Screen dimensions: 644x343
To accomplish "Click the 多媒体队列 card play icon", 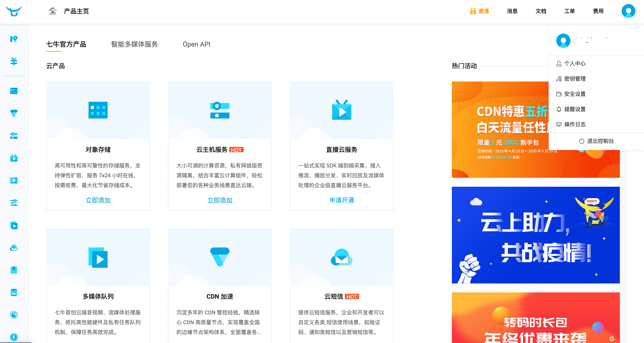I will coord(98,257).
